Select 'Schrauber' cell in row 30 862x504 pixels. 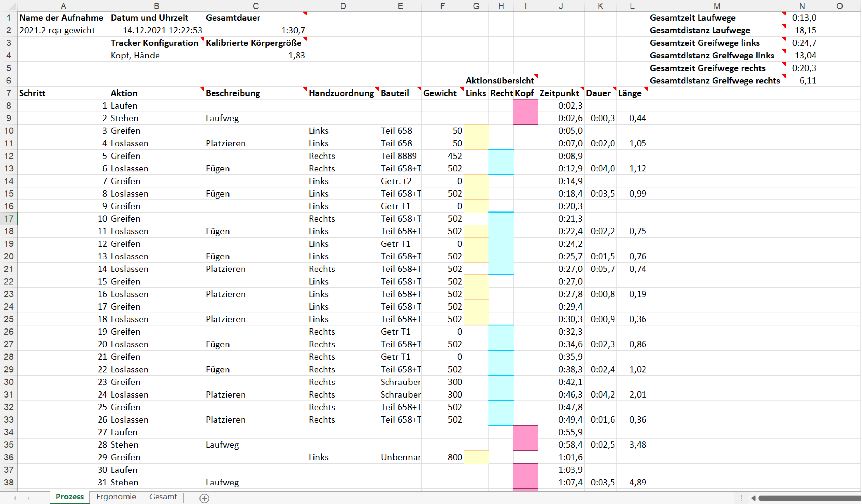coord(400,382)
